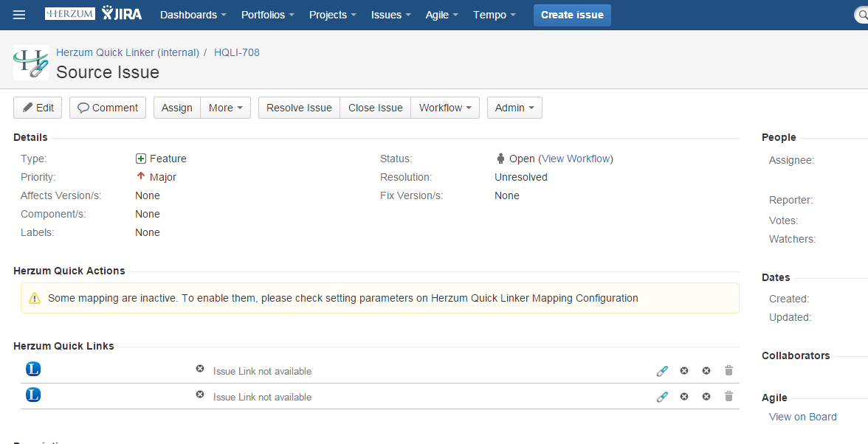The height and width of the screenshot is (444, 868).
Task: Open the hamburger sidebar menu icon
Action: (19, 15)
